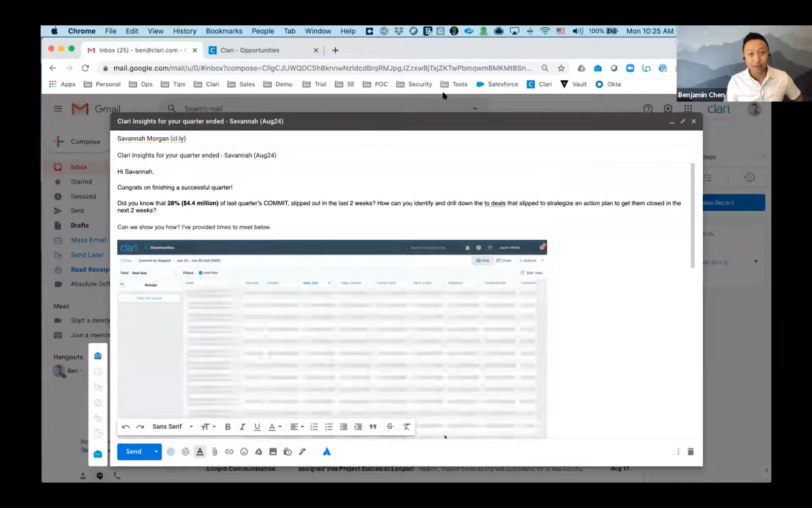Undo the last edit in compose toolbar
The height and width of the screenshot is (508, 812).
[x=126, y=427]
